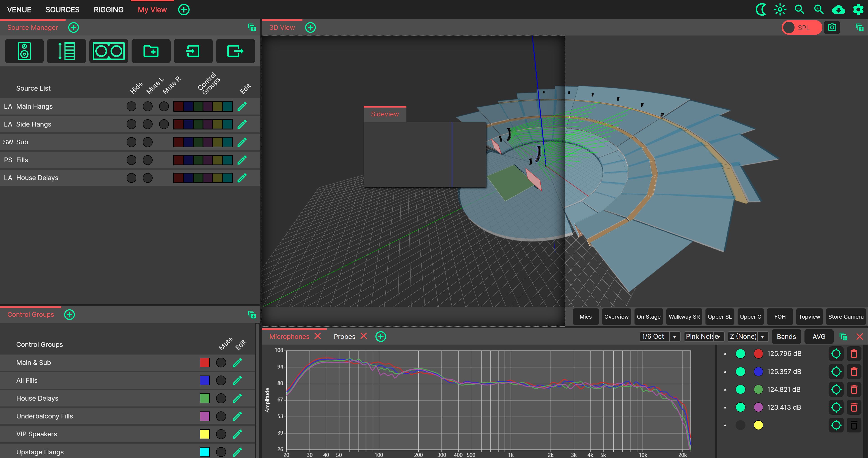This screenshot has height=458, width=868.
Task: Click the Store Camera button
Action: tap(845, 317)
